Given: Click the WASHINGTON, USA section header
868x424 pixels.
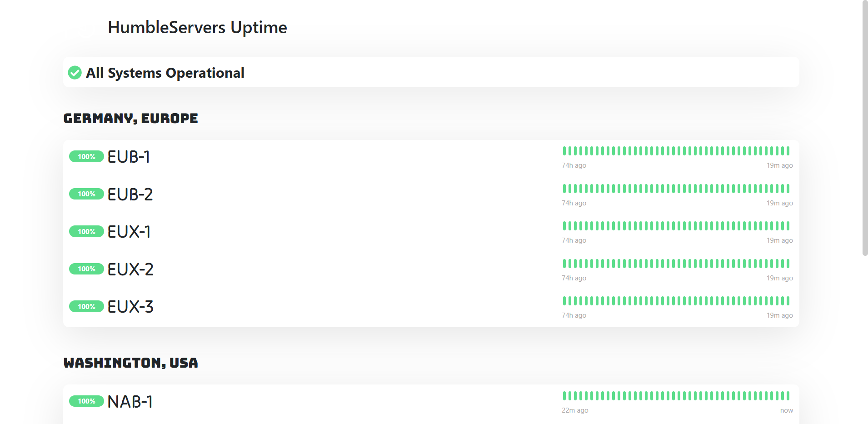Looking at the screenshot, I should point(130,363).
